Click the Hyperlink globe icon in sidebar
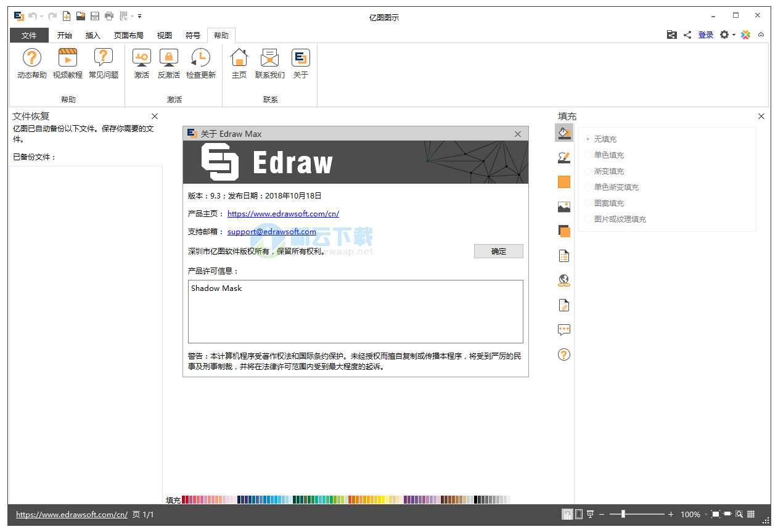This screenshot has width=778, height=532. [563, 280]
